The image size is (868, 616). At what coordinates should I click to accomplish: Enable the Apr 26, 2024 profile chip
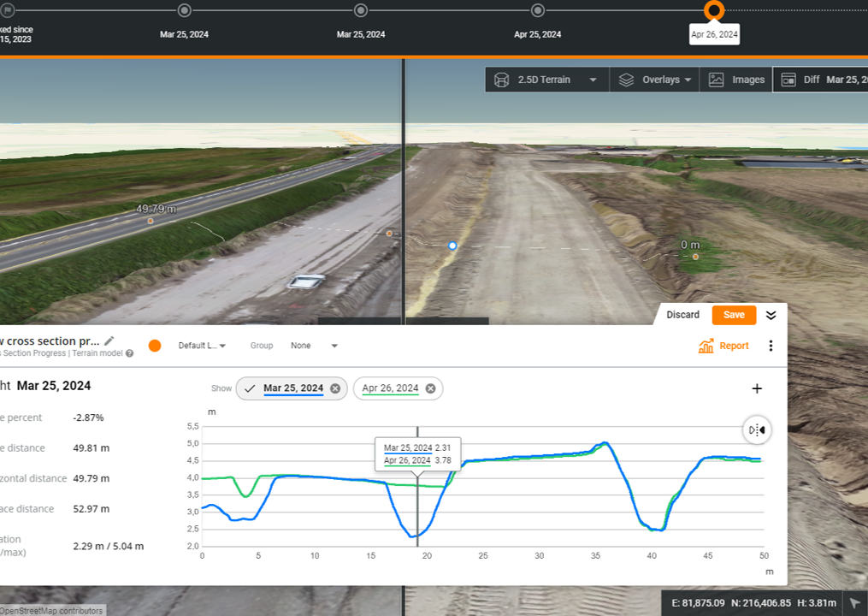[x=392, y=388]
